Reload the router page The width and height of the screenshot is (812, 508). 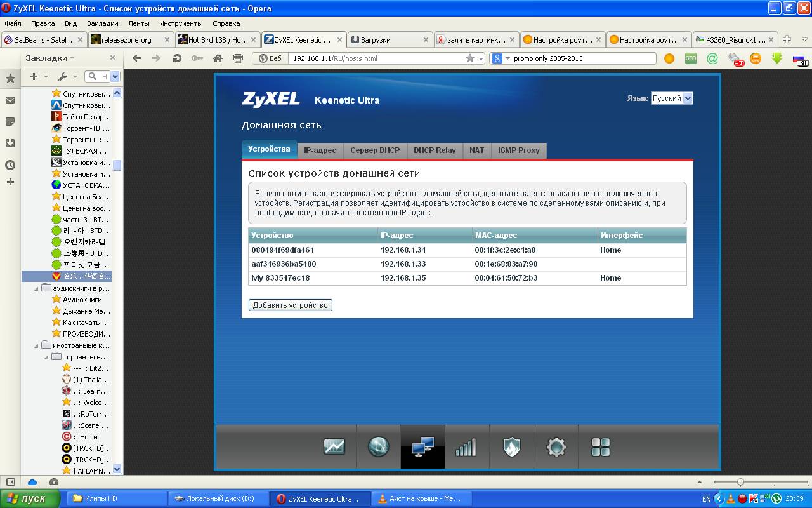pos(177,58)
